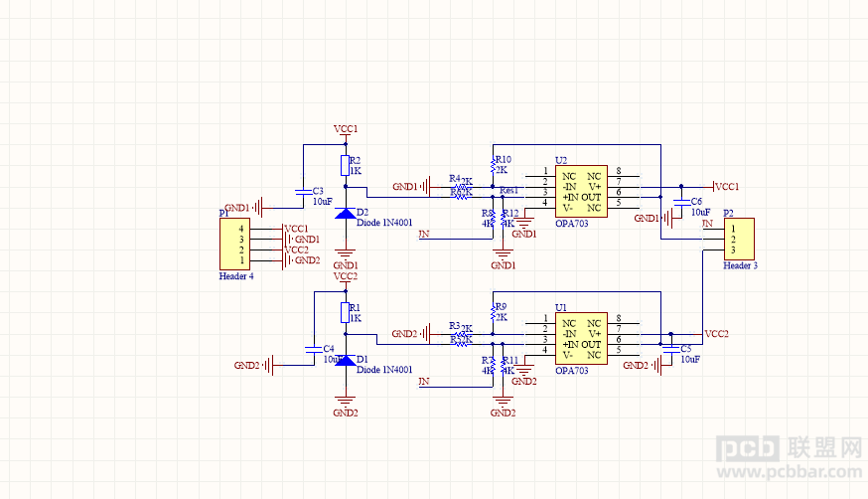Click the 'OPA703' text under U2

pyautogui.click(x=572, y=224)
